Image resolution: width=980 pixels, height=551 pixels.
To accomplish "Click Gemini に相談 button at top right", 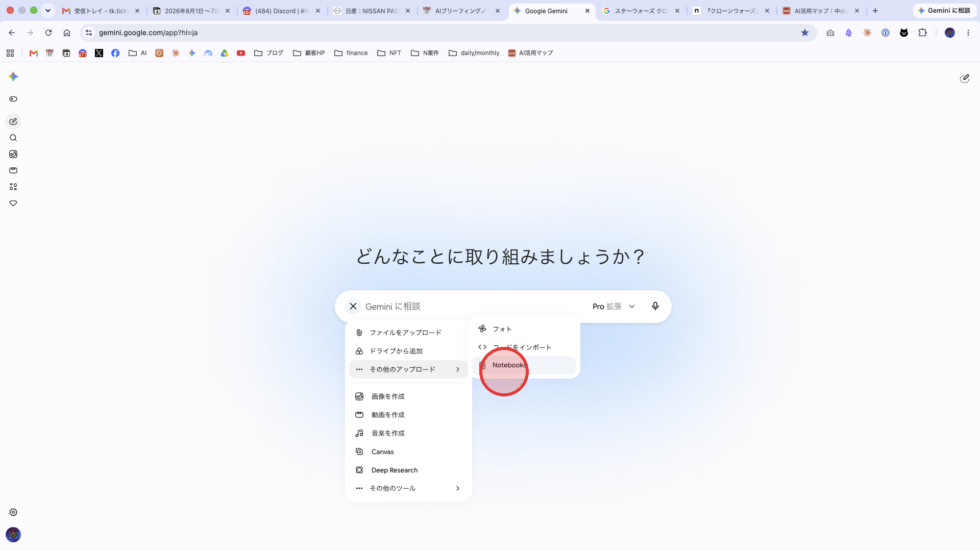I will point(944,11).
